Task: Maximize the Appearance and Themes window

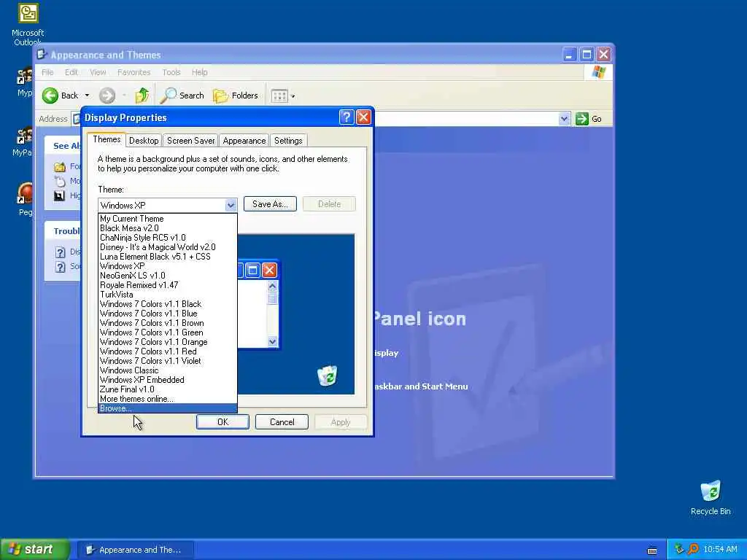Action: click(587, 54)
